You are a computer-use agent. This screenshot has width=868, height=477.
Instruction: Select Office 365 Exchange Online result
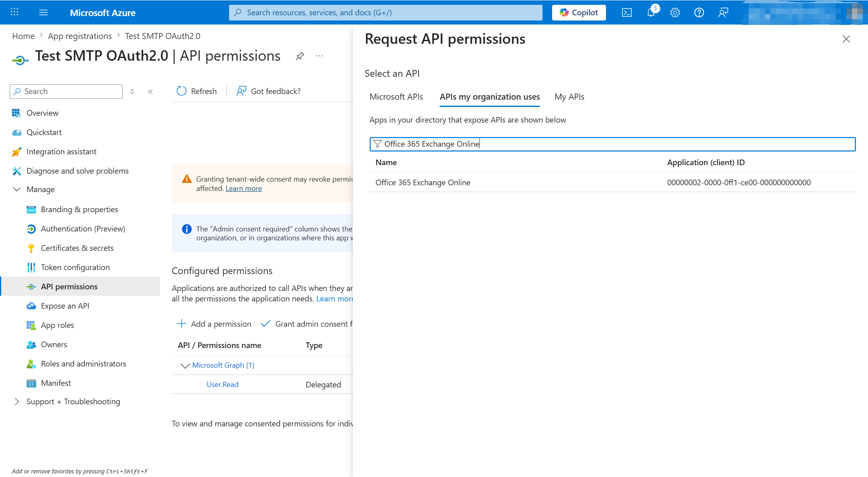pyautogui.click(x=423, y=182)
